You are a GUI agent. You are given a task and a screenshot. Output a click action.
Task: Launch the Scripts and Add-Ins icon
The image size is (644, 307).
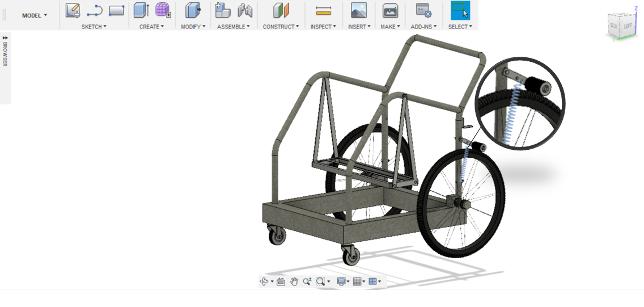423,10
